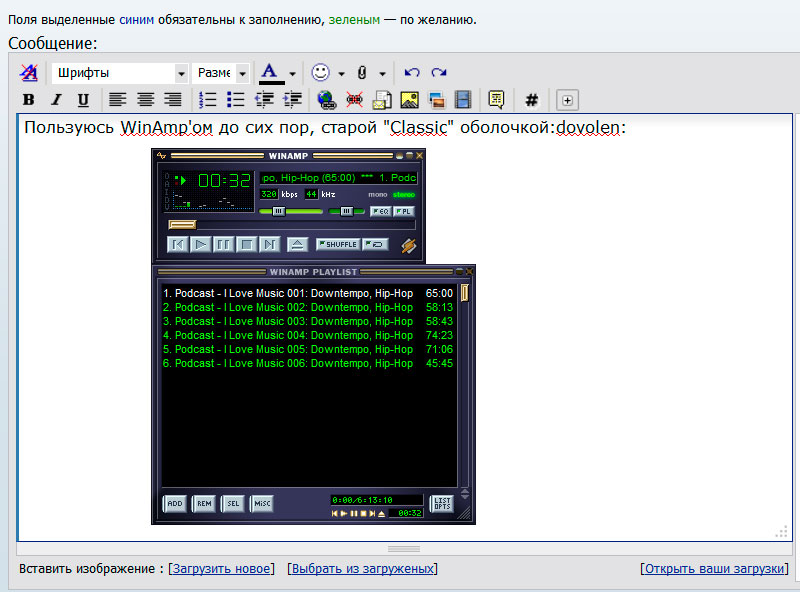Click Winamp's previous track button
This screenshot has width=800, height=592.
[178, 245]
